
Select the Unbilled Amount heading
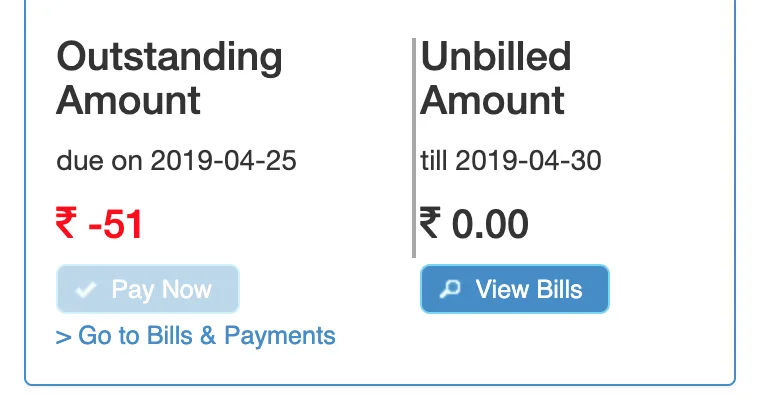pyautogui.click(x=495, y=78)
